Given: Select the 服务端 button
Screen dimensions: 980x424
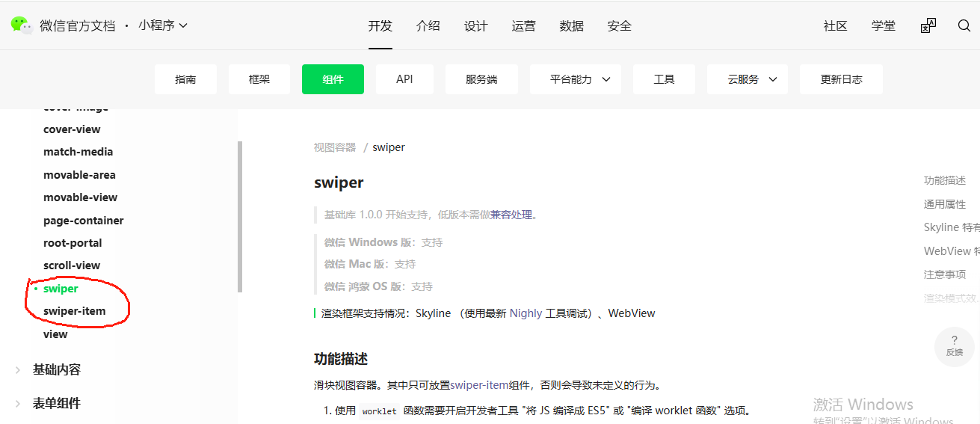Looking at the screenshot, I should tap(481, 79).
